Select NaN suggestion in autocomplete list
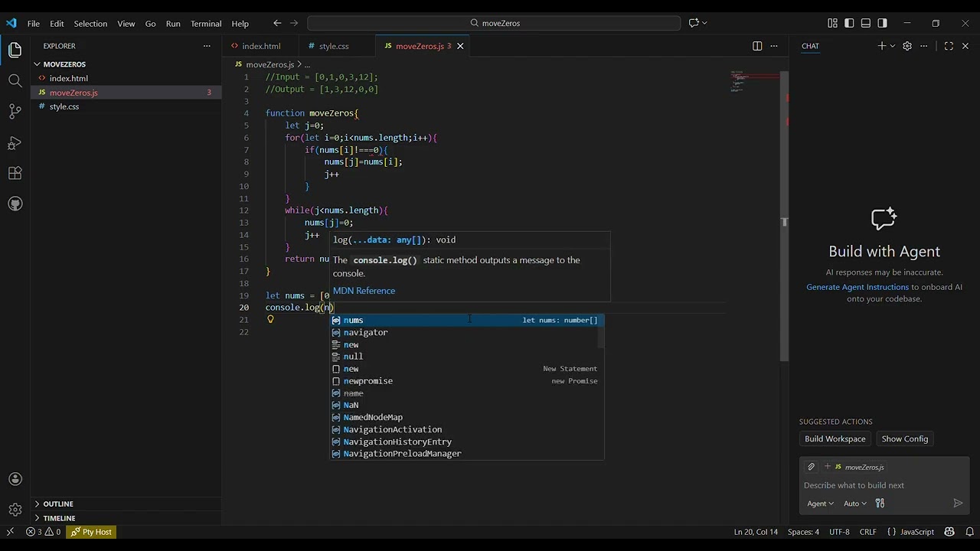 467,405
